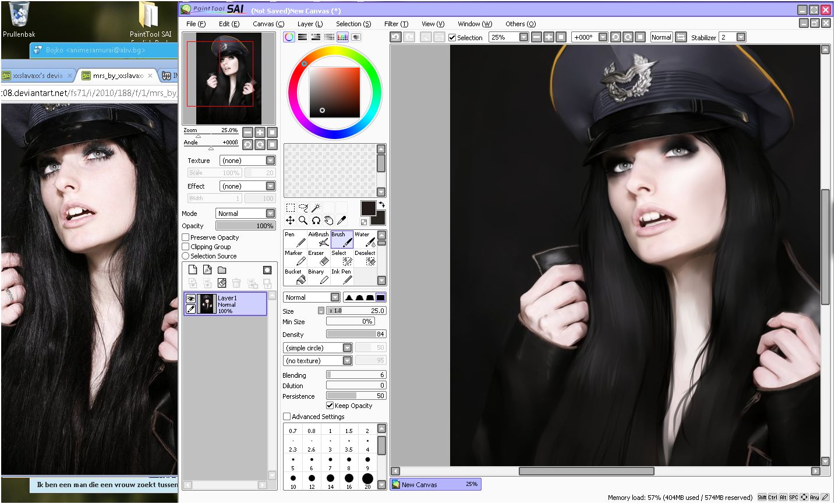Choose brush size preset 3.5
Viewport: 835px width, 504px height.
pos(349,444)
